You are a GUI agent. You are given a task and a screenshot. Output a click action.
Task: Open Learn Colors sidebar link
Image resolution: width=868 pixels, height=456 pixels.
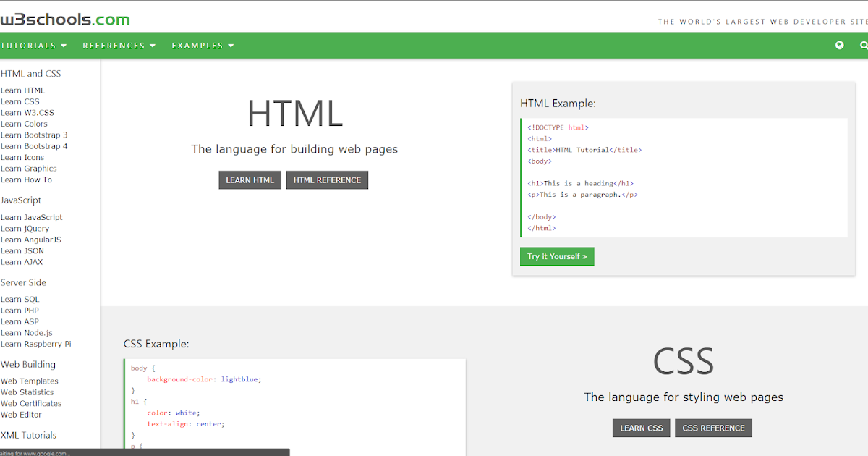[24, 124]
